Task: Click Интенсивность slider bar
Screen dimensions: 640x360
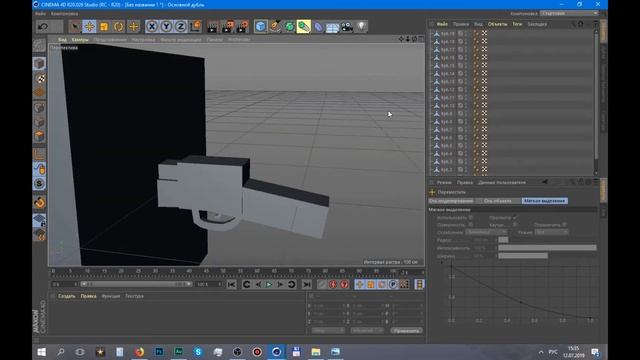Action: click(x=547, y=248)
